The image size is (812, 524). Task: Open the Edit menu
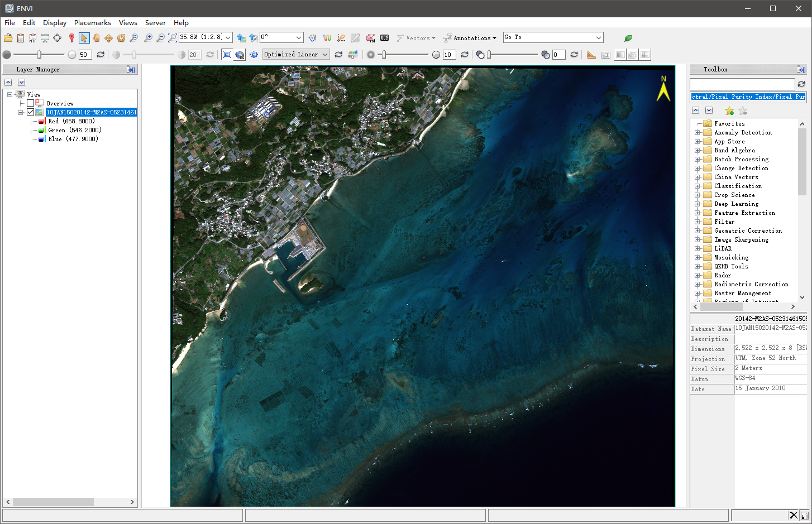tap(29, 23)
